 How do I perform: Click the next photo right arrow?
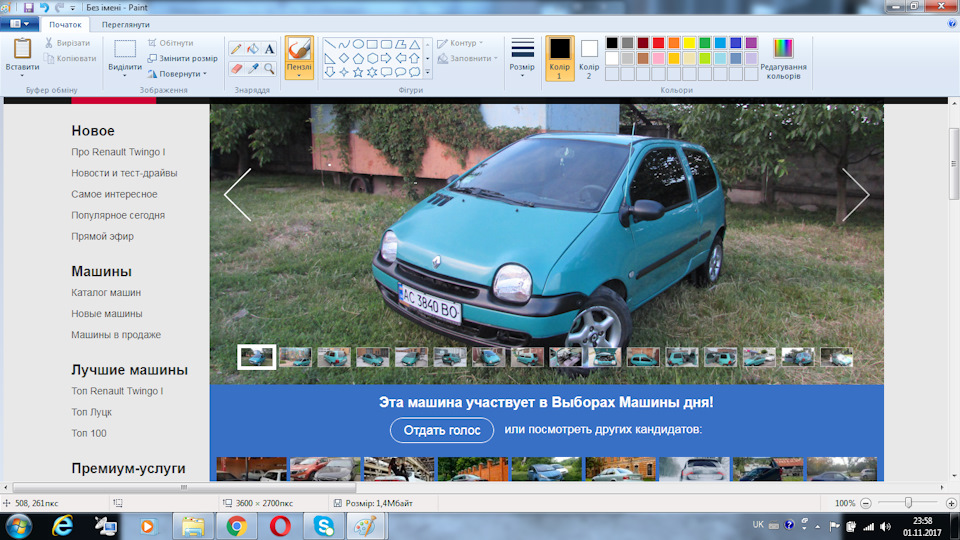tap(856, 195)
